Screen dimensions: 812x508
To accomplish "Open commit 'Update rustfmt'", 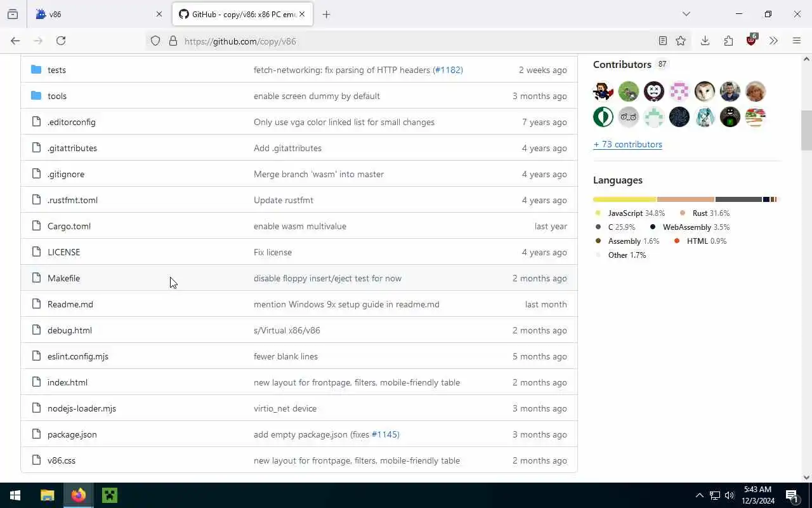I will pyautogui.click(x=284, y=200).
